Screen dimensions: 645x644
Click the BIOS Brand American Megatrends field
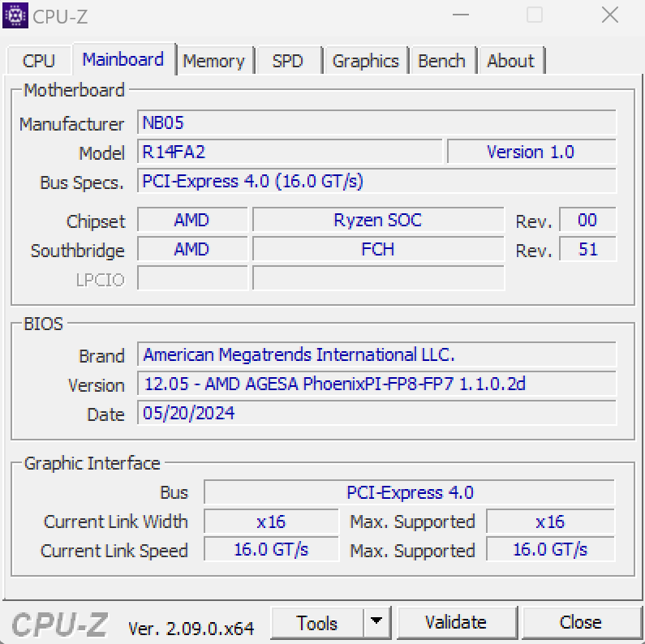point(376,354)
